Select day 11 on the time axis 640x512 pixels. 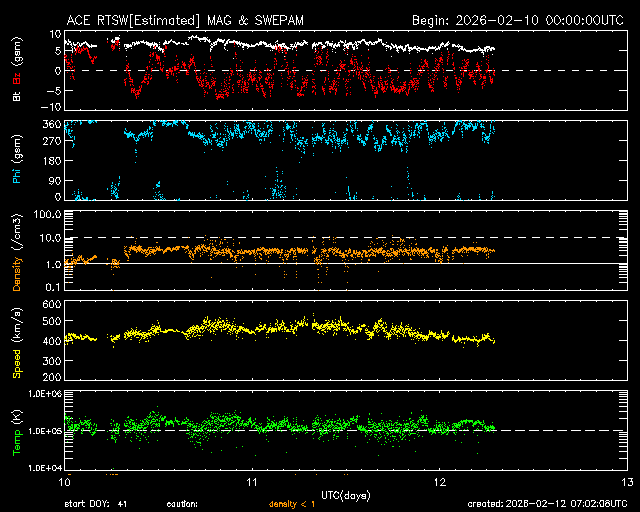pyautogui.click(x=252, y=482)
